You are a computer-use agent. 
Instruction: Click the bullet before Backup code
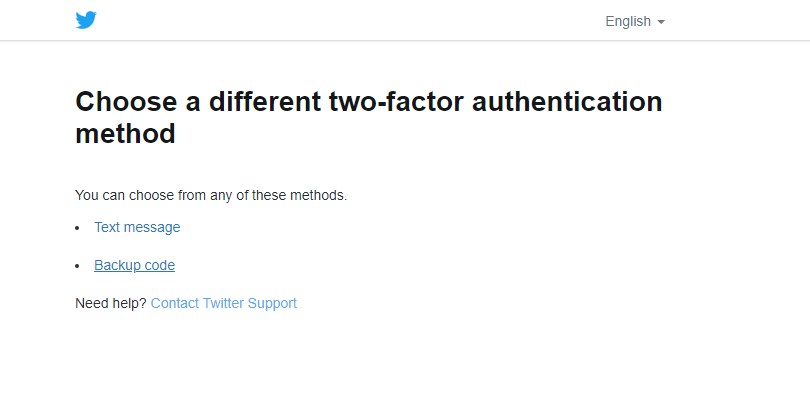pyautogui.click(x=78, y=266)
